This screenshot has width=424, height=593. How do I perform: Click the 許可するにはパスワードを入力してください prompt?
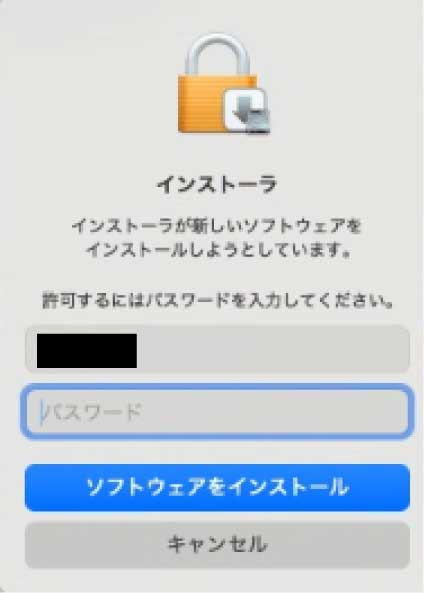tap(217, 301)
